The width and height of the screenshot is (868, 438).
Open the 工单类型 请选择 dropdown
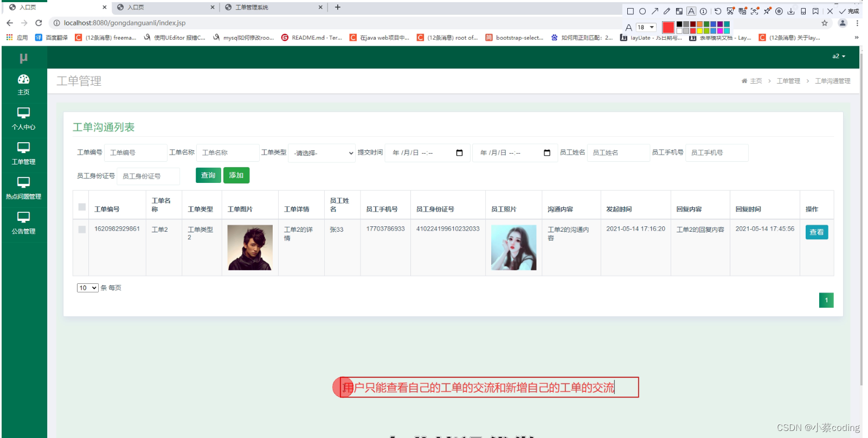(322, 153)
